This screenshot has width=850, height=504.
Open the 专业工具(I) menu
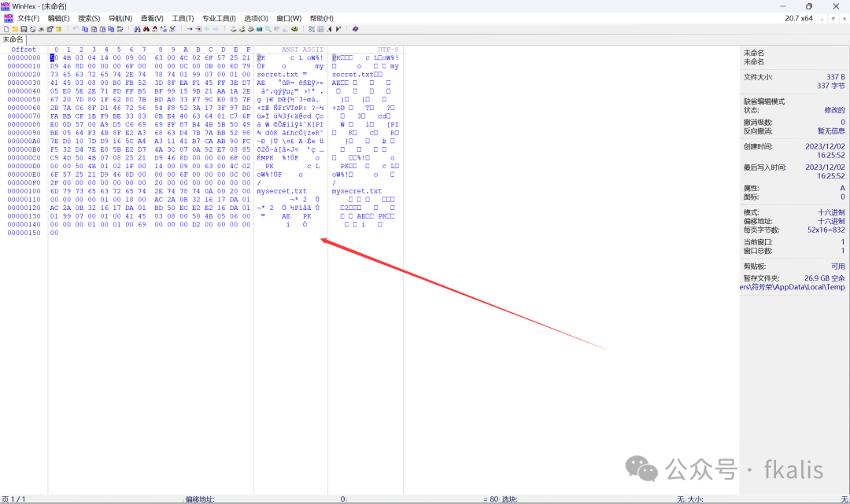click(x=219, y=18)
